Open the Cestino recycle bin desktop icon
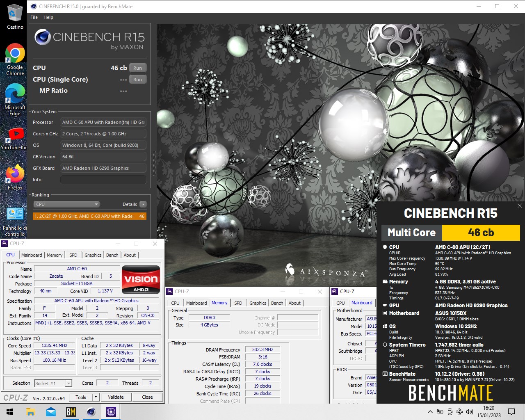The width and height of the screenshot is (525, 420). (x=15, y=16)
